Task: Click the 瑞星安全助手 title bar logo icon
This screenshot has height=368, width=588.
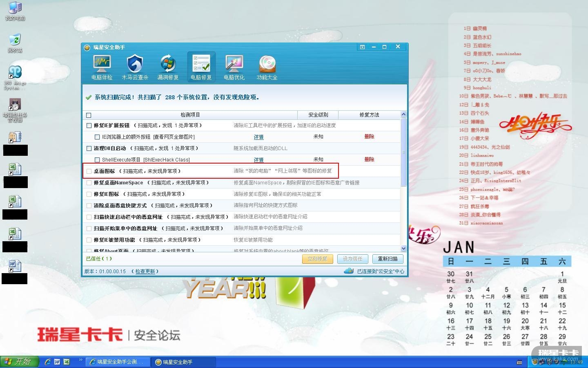Action: 87,47
